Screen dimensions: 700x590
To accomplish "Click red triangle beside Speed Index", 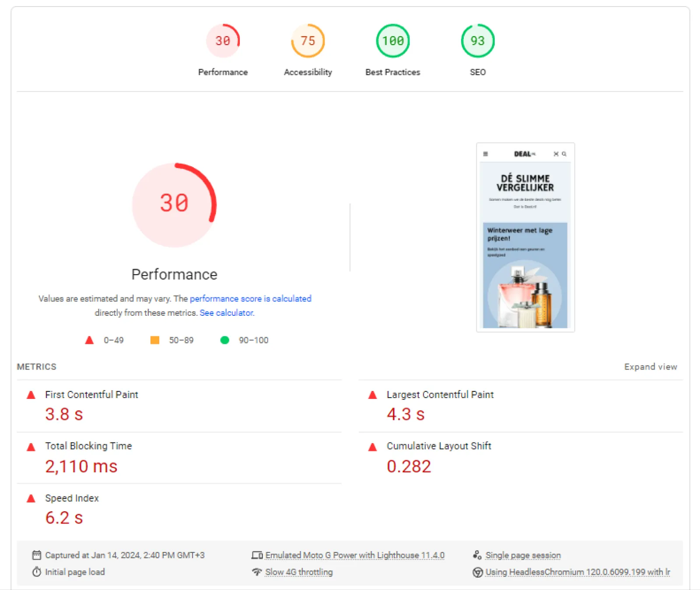I will point(31,499).
